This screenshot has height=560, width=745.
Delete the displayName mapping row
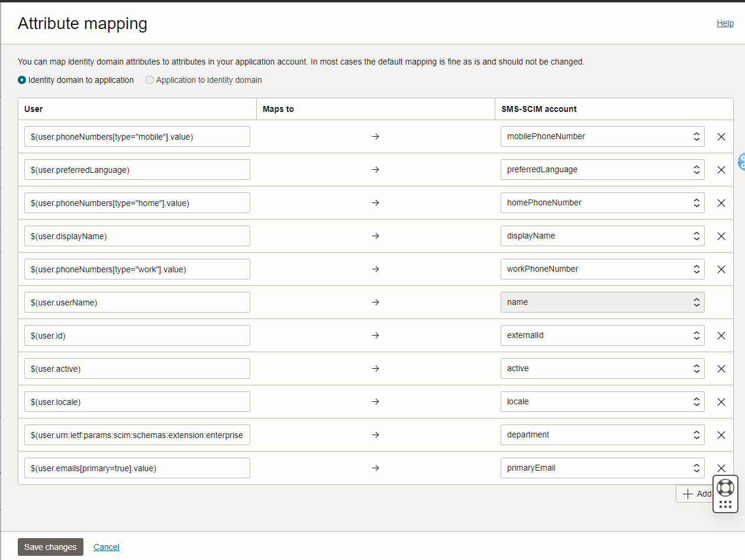721,236
